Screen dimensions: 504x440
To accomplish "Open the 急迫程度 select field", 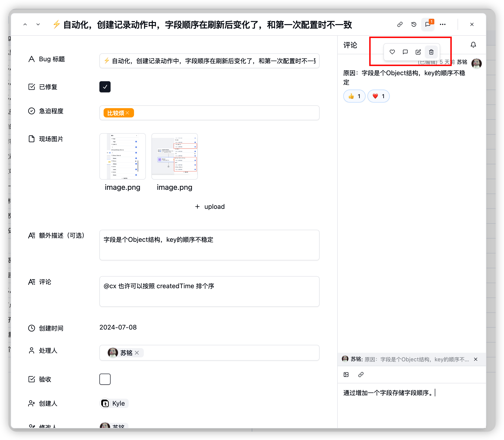I will pyautogui.click(x=209, y=113).
